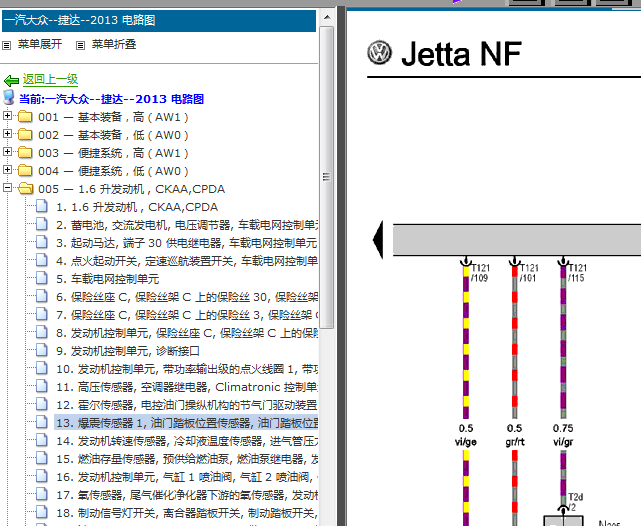Click the 菜单折叠 collapse-all menu icon
641x526 pixels.
click(81, 45)
